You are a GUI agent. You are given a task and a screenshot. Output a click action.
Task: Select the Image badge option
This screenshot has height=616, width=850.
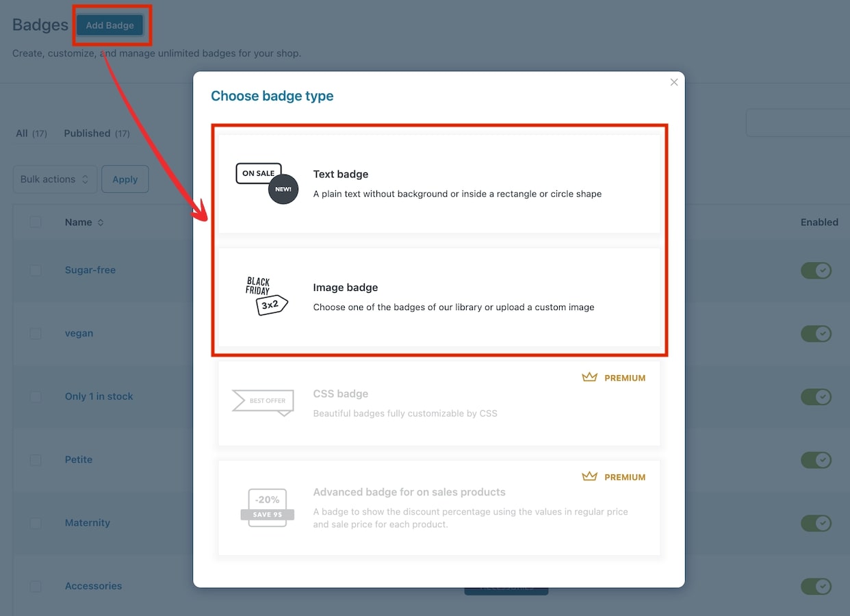coord(439,297)
